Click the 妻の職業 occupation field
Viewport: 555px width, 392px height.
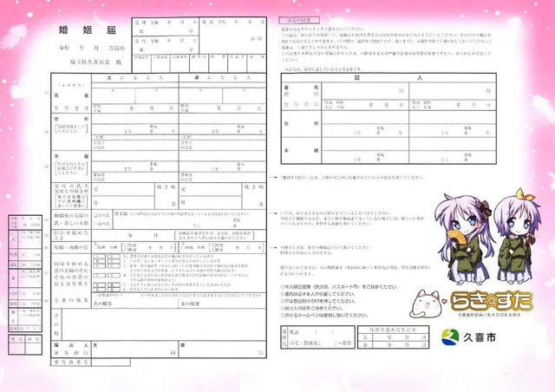[223, 304]
